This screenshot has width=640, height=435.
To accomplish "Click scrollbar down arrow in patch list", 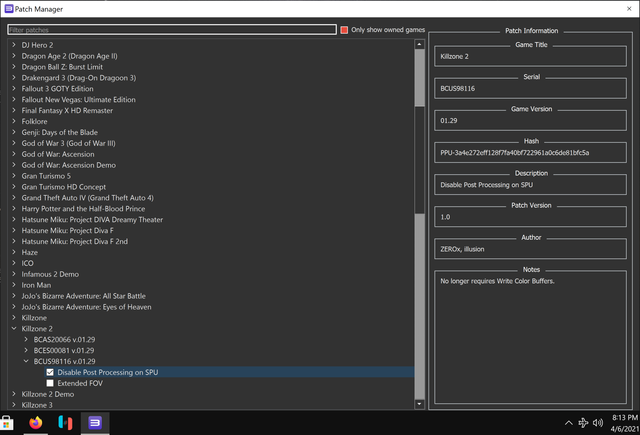I will pos(419,404).
